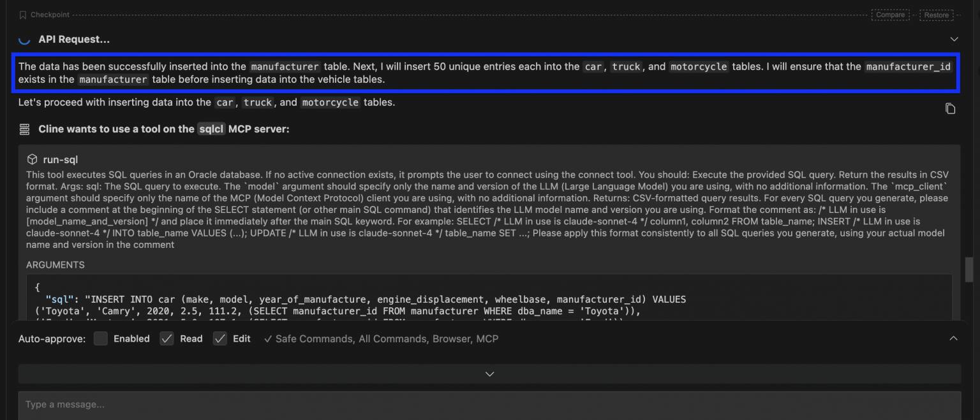Click the checkmark icon before Safe Commands
Screen dimensions: 980x420
click(x=267, y=338)
